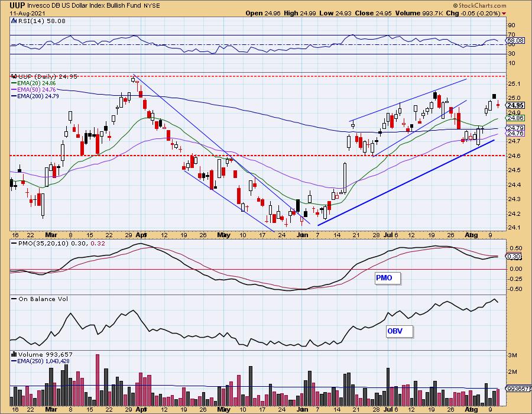The height and width of the screenshot is (414, 532).
Task: Click the 58.08 RSI value tag
Action: click(x=515, y=40)
